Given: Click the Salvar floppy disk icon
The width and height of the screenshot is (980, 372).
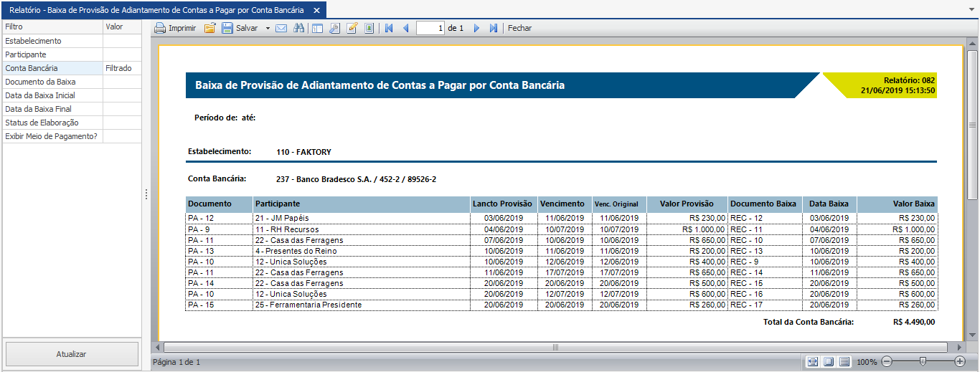Looking at the screenshot, I should tap(227, 28).
